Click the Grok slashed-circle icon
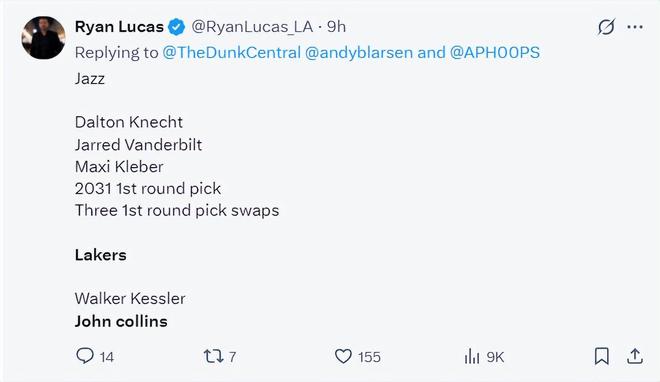The width and height of the screenshot is (660, 382). (606, 27)
